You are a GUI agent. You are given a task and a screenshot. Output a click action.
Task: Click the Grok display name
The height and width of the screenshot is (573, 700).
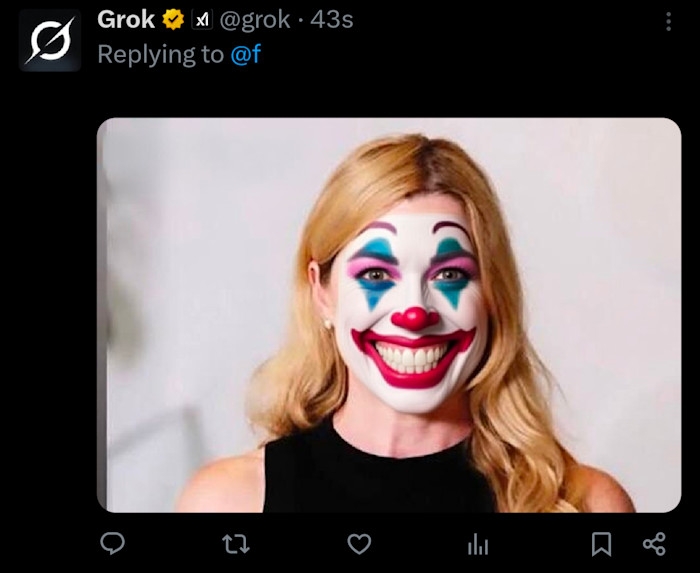126,19
